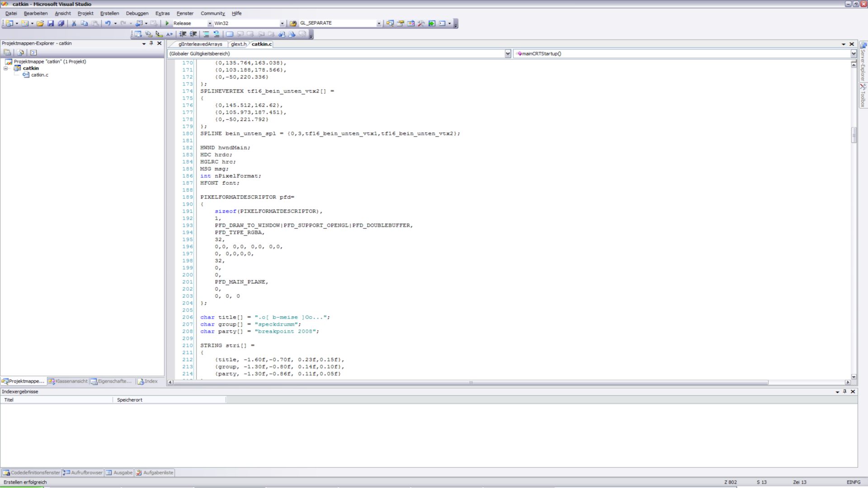Screen dimensions: 868x488
Task: Click the Undo arrow icon
Action: click(x=108, y=23)
